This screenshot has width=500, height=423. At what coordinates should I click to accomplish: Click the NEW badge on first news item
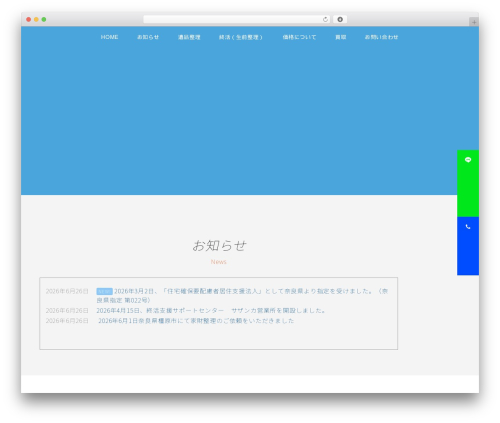tap(104, 291)
